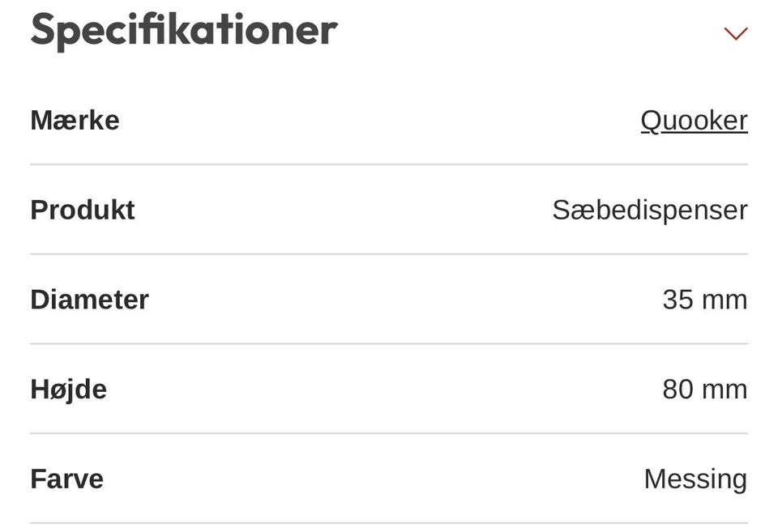Click the Messing color value

[695, 479]
